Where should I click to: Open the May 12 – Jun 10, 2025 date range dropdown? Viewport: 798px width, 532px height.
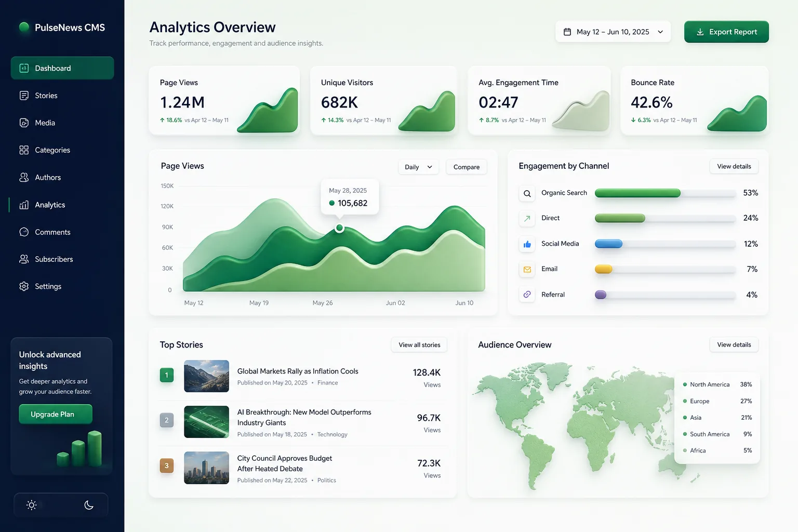pos(613,32)
